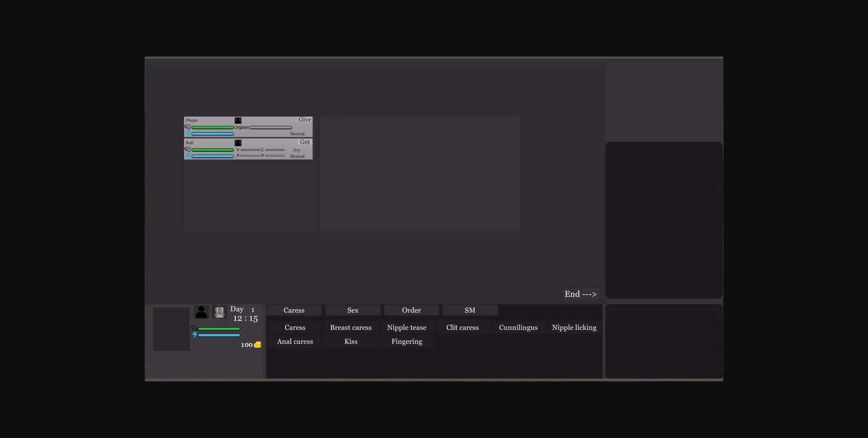Click the heart icon in Kali's row
Image resolution: width=868 pixels, height=438 pixels.
(188, 149)
